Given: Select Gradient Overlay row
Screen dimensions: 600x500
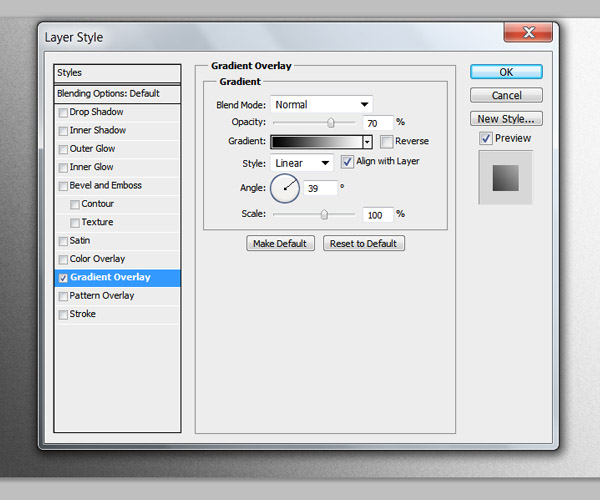Looking at the screenshot, I should (x=117, y=278).
